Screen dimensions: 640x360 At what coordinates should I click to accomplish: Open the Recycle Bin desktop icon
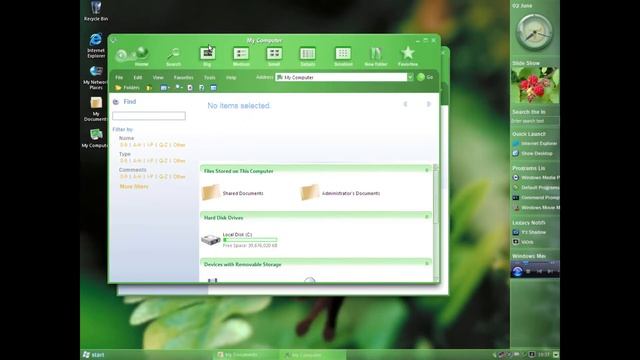click(96, 11)
